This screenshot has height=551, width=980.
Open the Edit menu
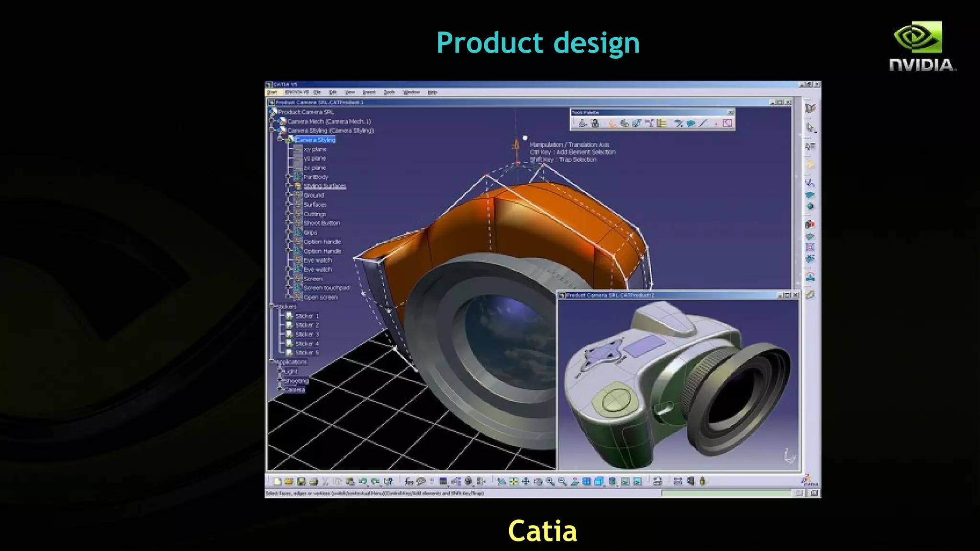tap(333, 92)
